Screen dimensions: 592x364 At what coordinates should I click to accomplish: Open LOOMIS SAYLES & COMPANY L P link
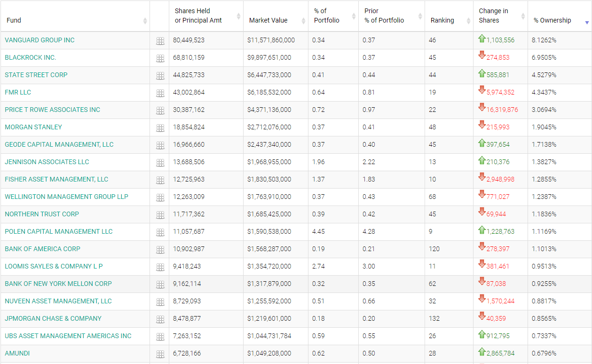pos(54,267)
